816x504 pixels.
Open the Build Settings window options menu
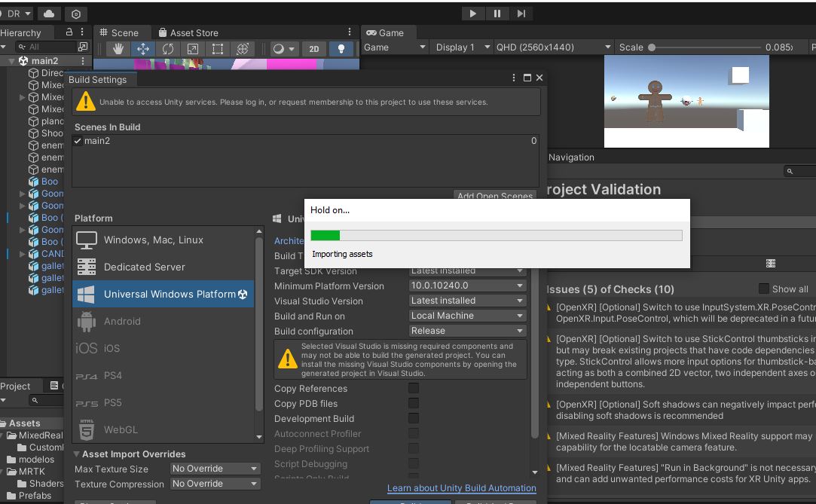[514, 78]
